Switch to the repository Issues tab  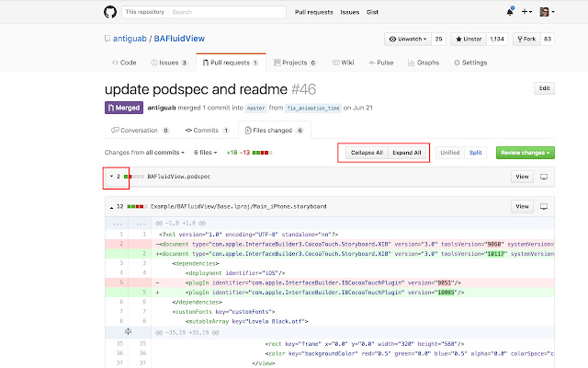[169, 63]
